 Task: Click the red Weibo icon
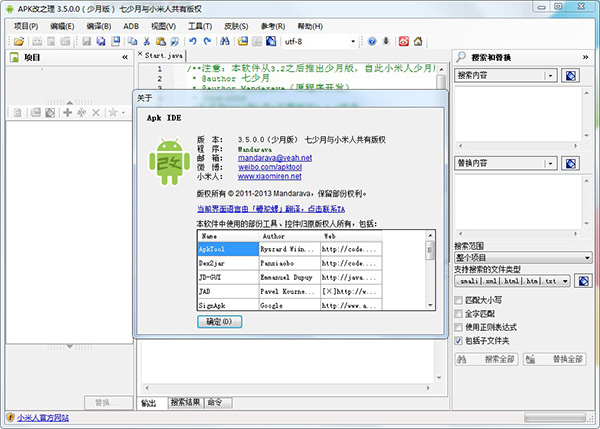[x=404, y=41]
